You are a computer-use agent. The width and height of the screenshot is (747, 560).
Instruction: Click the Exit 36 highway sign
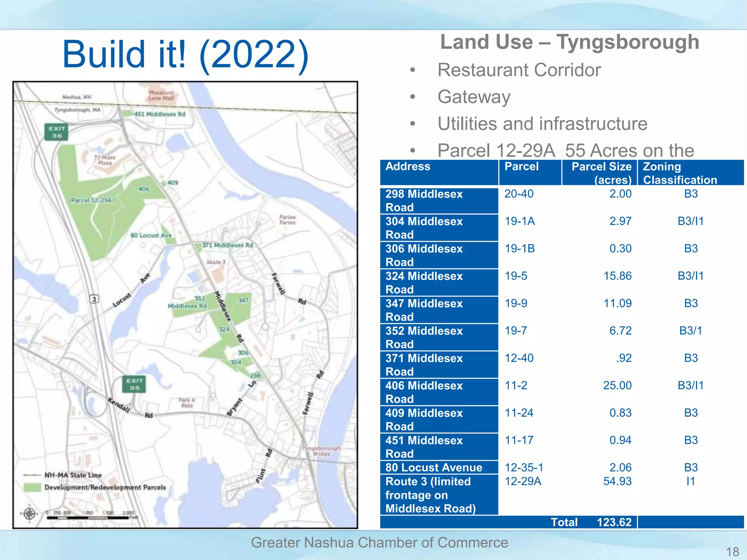tap(57, 132)
